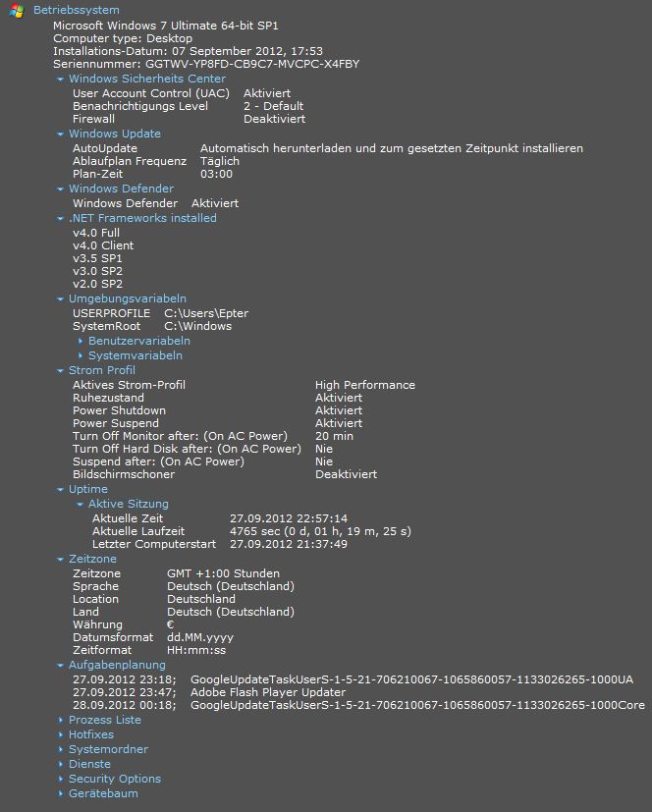Collapse the Umgebungsvariabeln section
Viewport: 652px width, 812px height.
pos(128,298)
